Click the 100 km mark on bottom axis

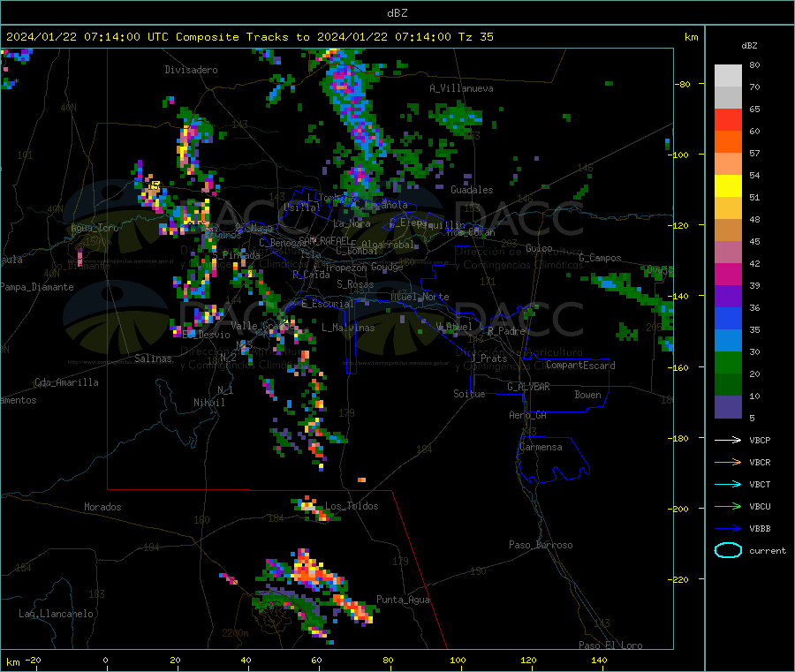coord(458,660)
